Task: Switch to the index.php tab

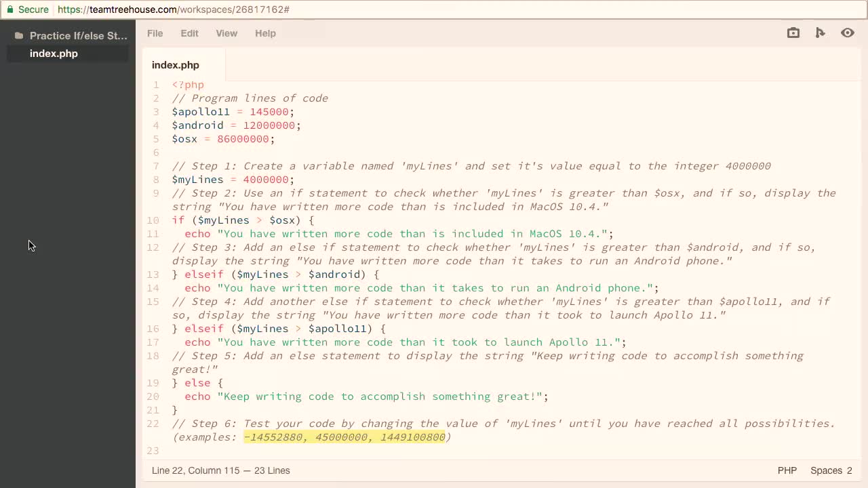Action: pos(175,65)
